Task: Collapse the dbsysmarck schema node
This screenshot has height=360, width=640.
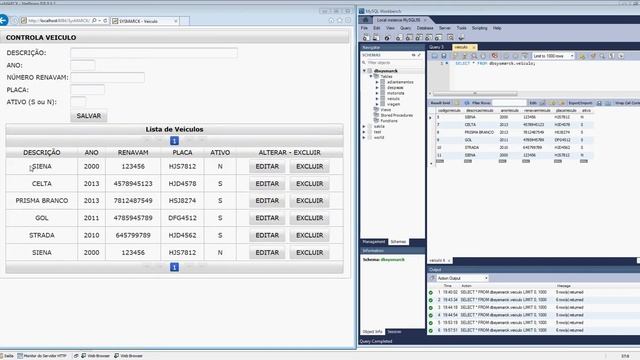Action: pos(365,71)
